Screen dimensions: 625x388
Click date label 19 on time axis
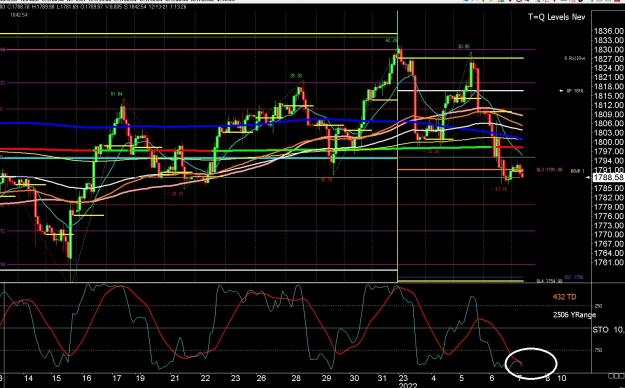coord(140,378)
